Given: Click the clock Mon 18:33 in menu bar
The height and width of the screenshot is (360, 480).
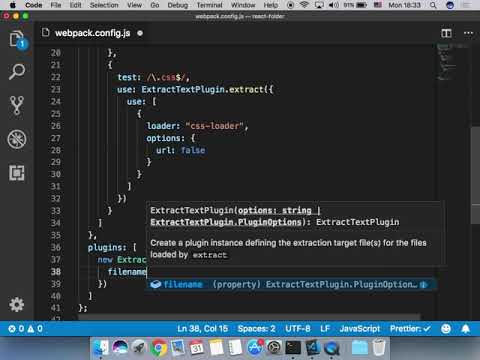Looking at the screenshot, I should (404, 5).
